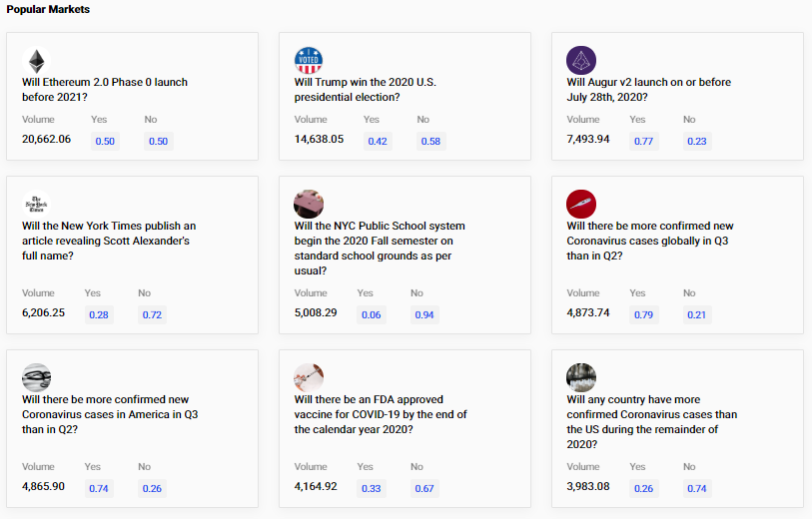Click the country Coronavirus cases market icon
This screenshot has height=519, width=812.
[581, 377]
